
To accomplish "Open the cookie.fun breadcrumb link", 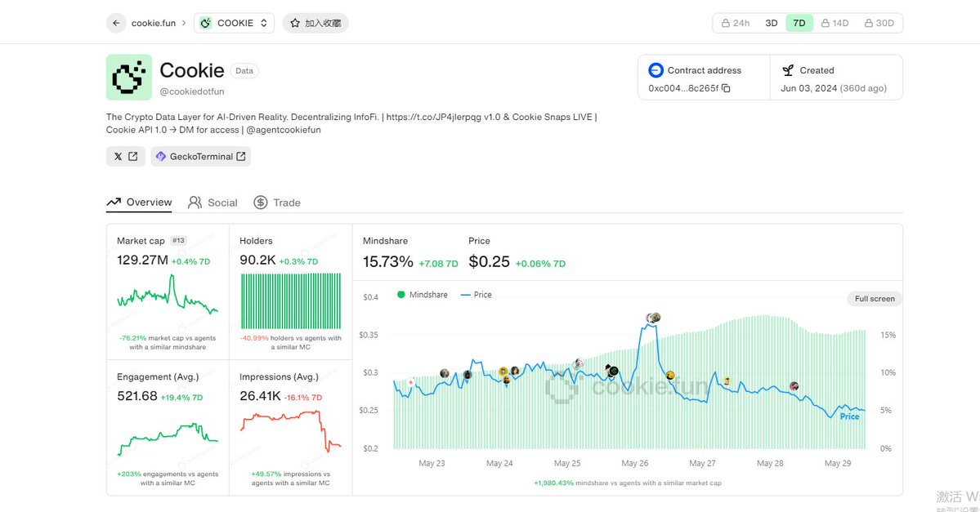I will point(153,23).
